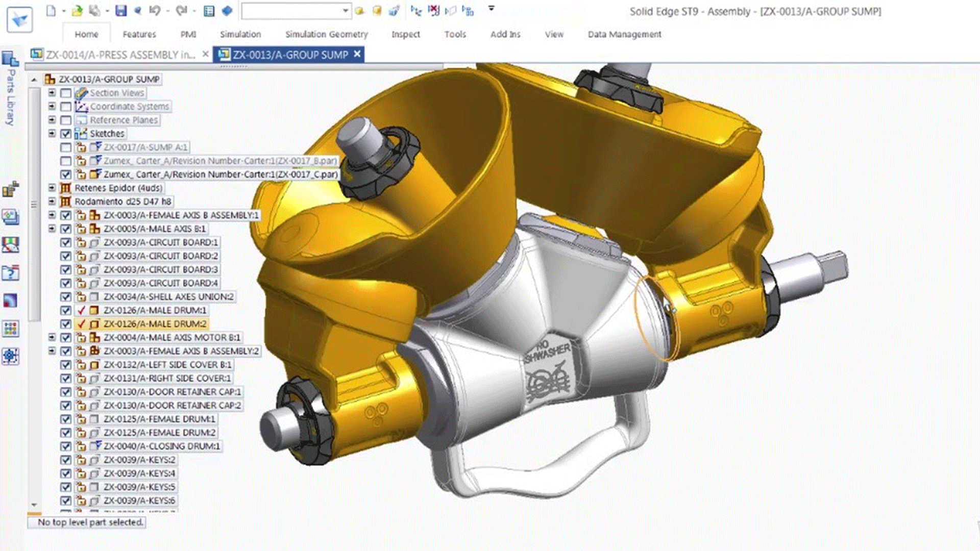Hide ZX-0093/A-CIRCUIT BOARD:1 via its checkbox

65,242
